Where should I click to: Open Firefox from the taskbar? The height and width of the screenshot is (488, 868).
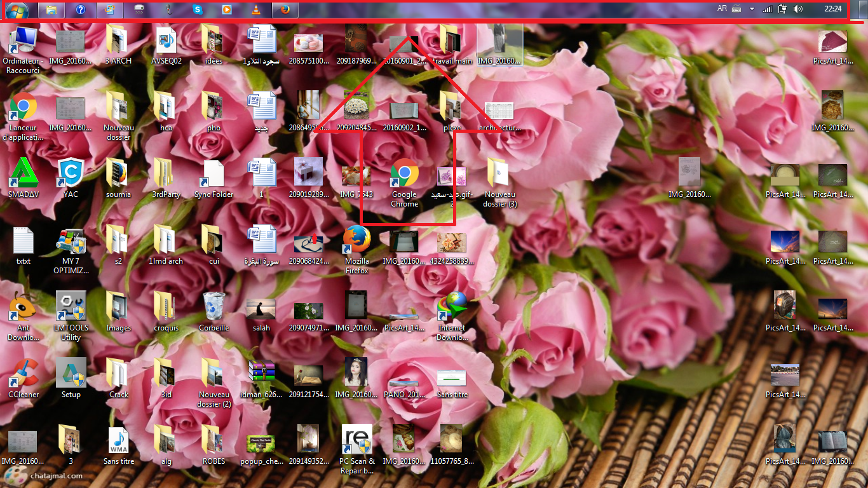[x=285, y=10]
